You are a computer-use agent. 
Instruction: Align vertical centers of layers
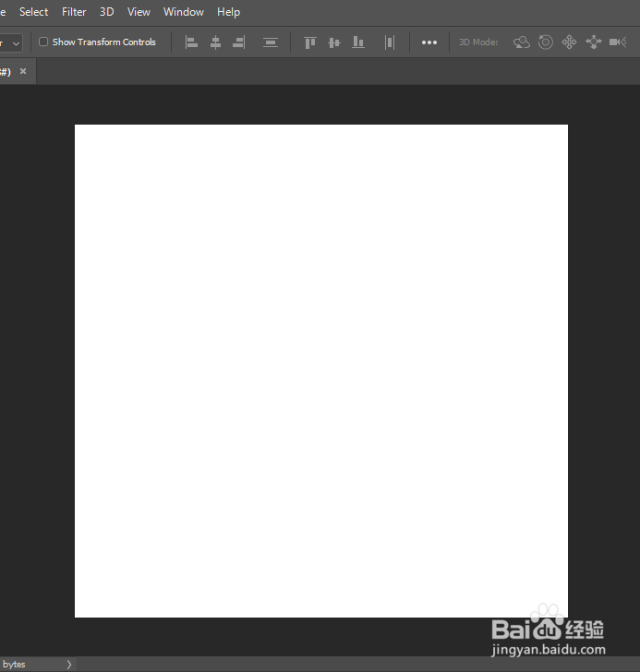(x=334, y=42)
